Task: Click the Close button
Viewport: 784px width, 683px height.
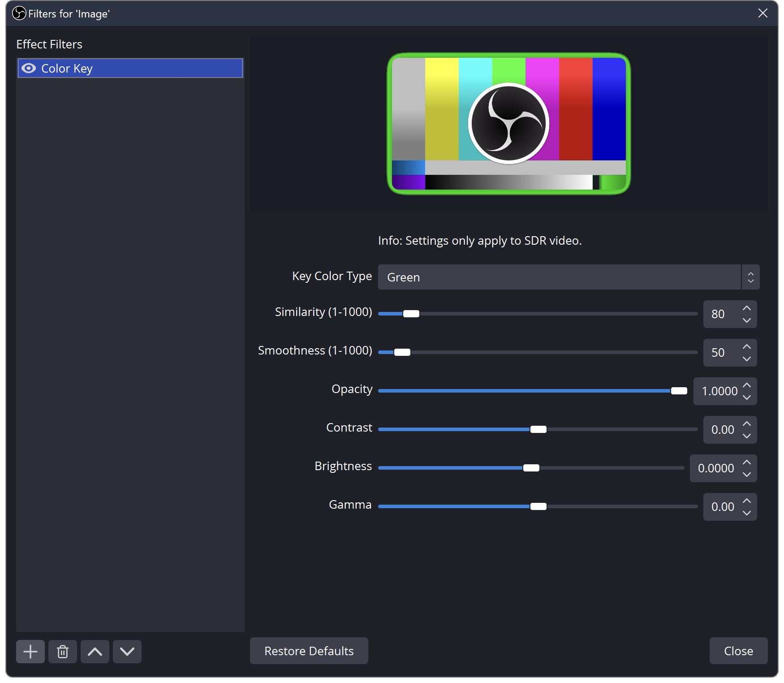Action: 738,651
